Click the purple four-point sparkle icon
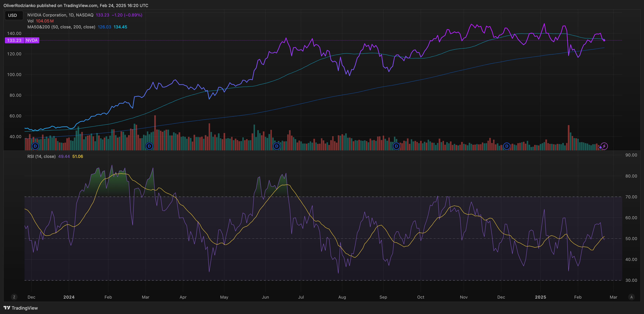644x314 pixels. click(x=600, y=147)
